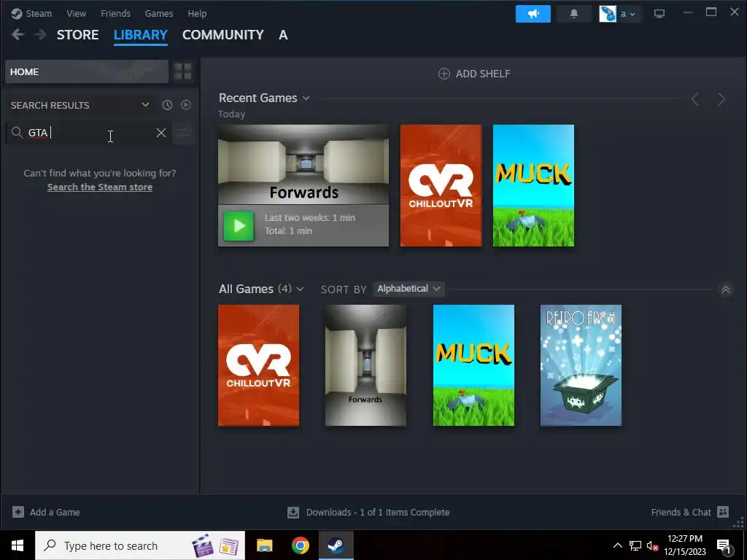The height and width of the screenshot is (560, 747).
Task: Click the Windows taskbar search box
Action: coord(140,545)
